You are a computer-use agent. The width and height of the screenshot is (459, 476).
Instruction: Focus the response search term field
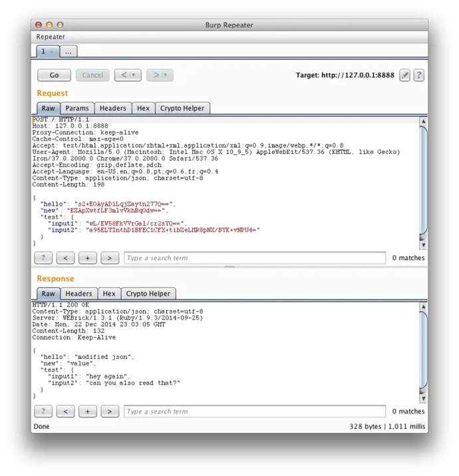pyautogui.click(x=254, y=411)
